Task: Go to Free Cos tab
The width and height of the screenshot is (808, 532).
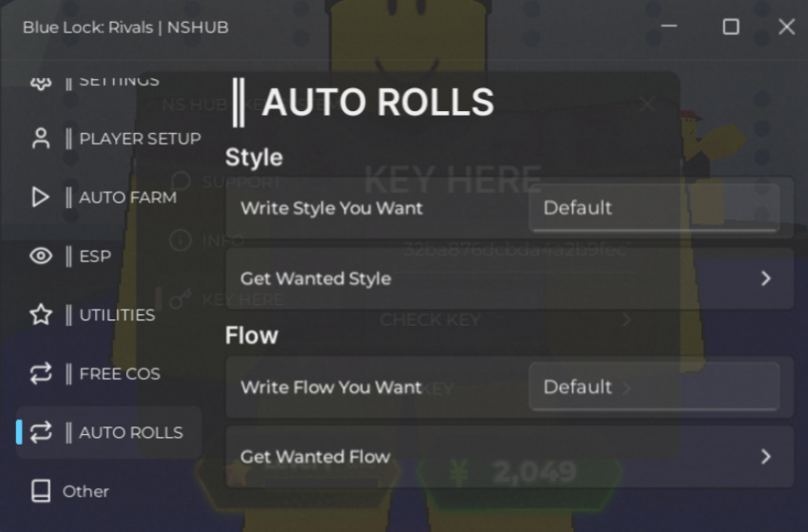Action: pyautogui.click(x=108, y=373)
